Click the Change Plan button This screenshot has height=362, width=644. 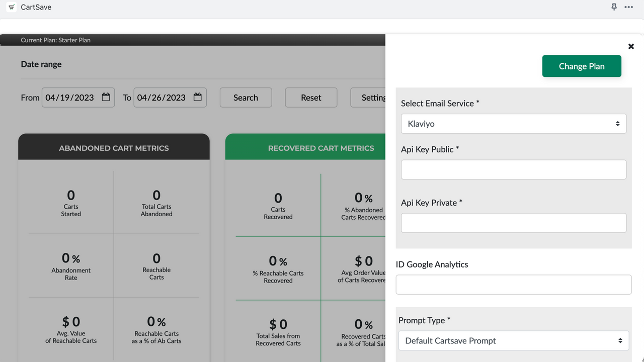(x=582, y=66)
